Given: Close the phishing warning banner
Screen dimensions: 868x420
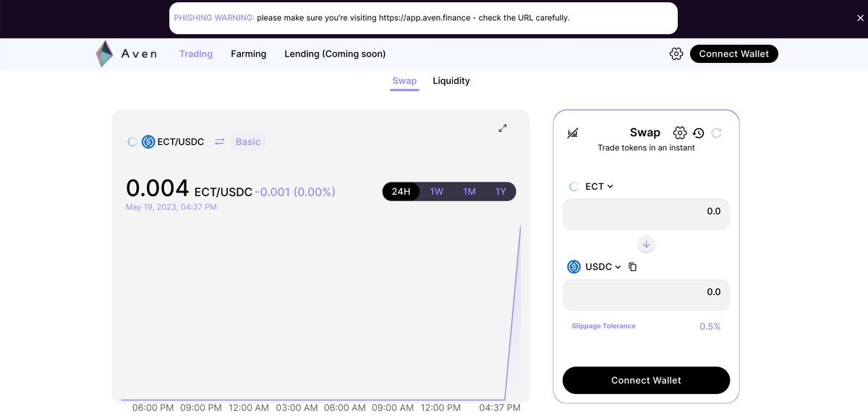Looking at the screenshot, I should 859,18.
